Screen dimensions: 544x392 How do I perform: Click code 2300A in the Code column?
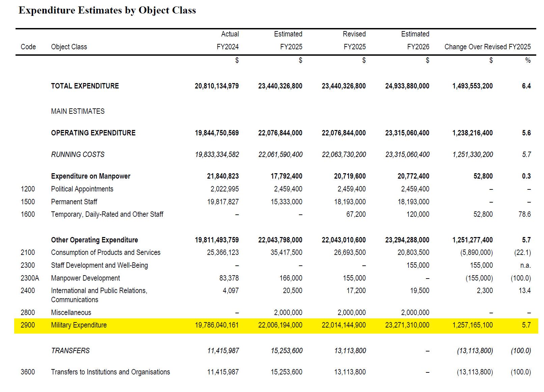coord(30,278)
